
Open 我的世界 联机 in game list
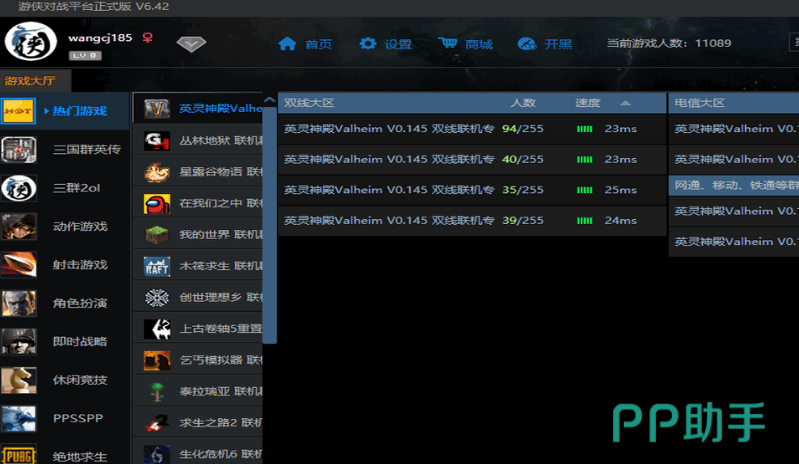198,234
